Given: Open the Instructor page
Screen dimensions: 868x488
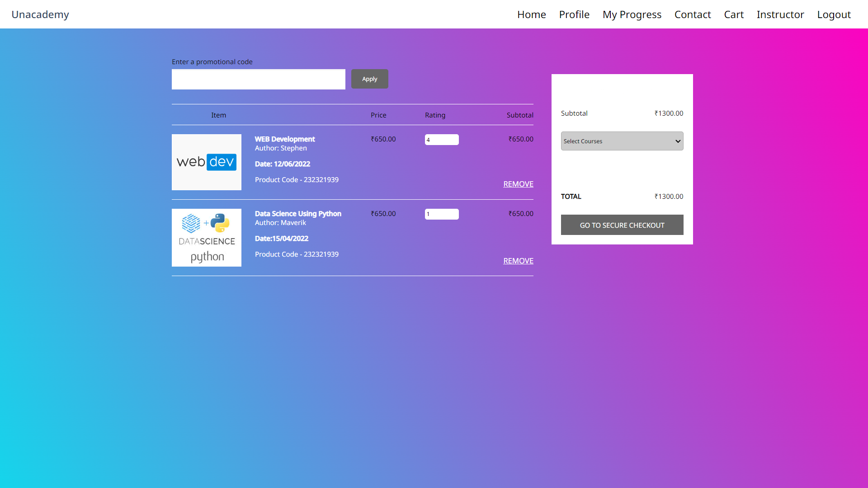Looking at the screenshot, I should pyautogui.click(x=780, y=14).
